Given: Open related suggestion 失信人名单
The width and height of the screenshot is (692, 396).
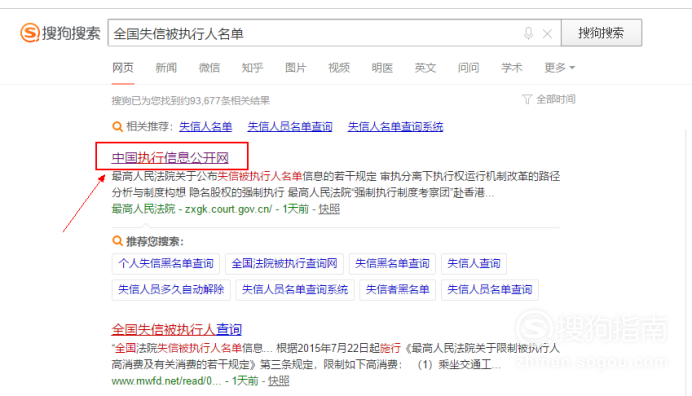Looking at the screenshot, I should point(206,127).
